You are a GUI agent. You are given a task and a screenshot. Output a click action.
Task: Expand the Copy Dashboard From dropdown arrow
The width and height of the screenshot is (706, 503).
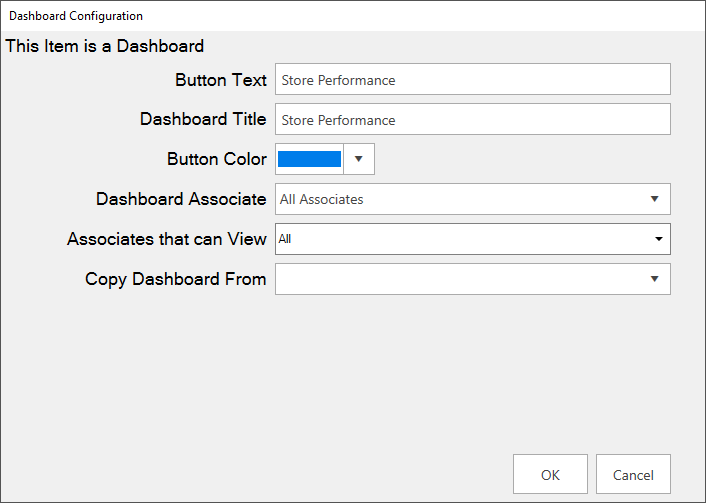point(654,279)
